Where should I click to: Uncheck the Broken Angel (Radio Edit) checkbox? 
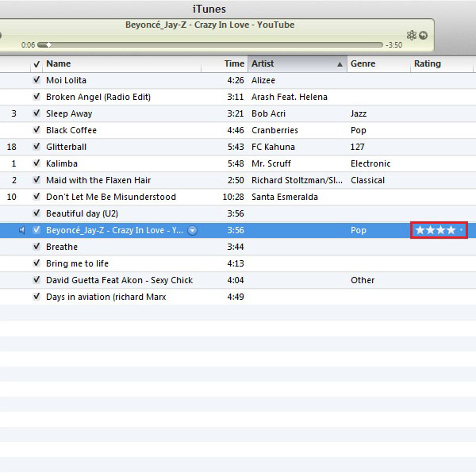pyautogui.click(x=36, y=97)
